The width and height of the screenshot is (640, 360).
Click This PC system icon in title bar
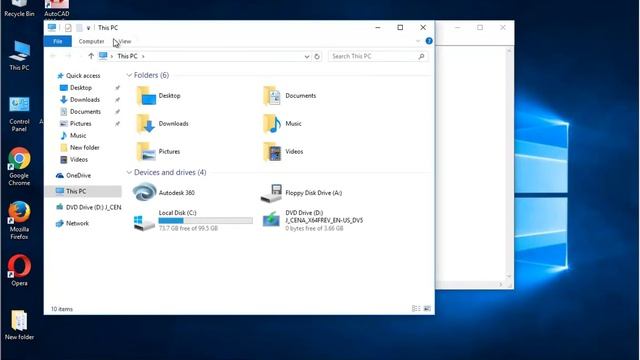point(52,27)
